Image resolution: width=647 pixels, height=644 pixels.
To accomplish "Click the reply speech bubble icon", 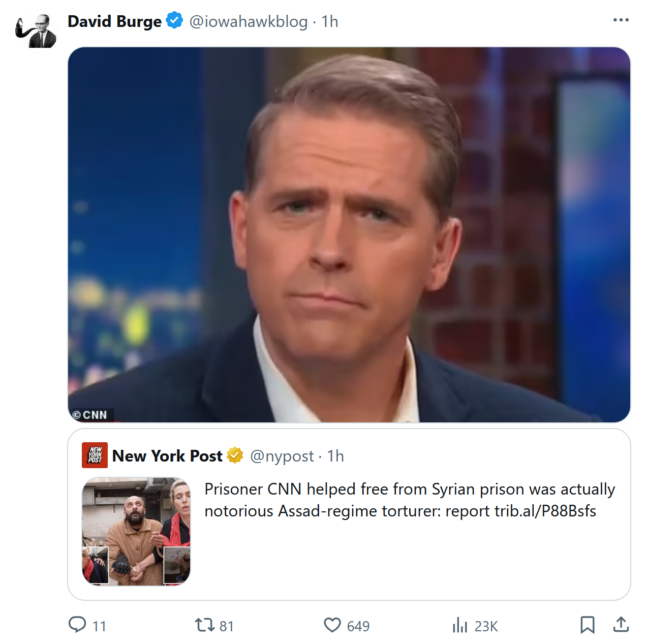I will (x=77, y=625).
